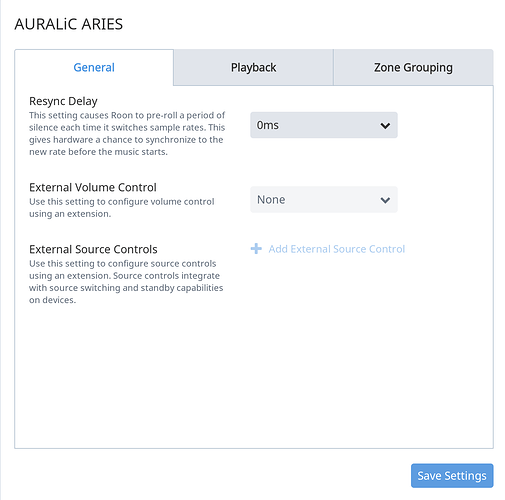Open the Resync Delay dropdown

coord(324,125)
